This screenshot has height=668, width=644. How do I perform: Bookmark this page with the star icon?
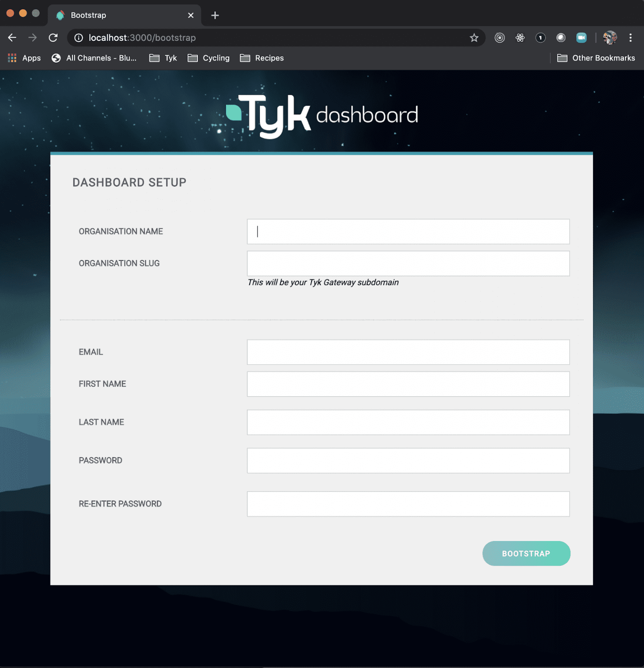(x=474, y=38)
